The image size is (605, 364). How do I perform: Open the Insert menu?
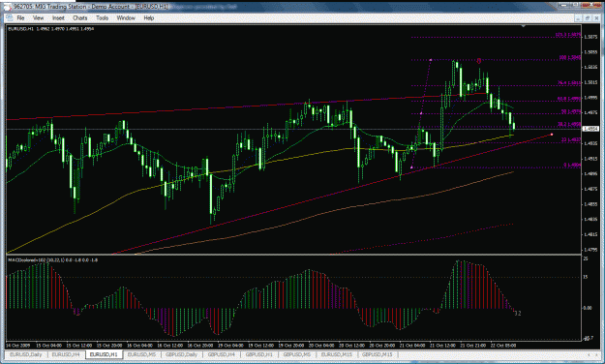pos(58,17)
